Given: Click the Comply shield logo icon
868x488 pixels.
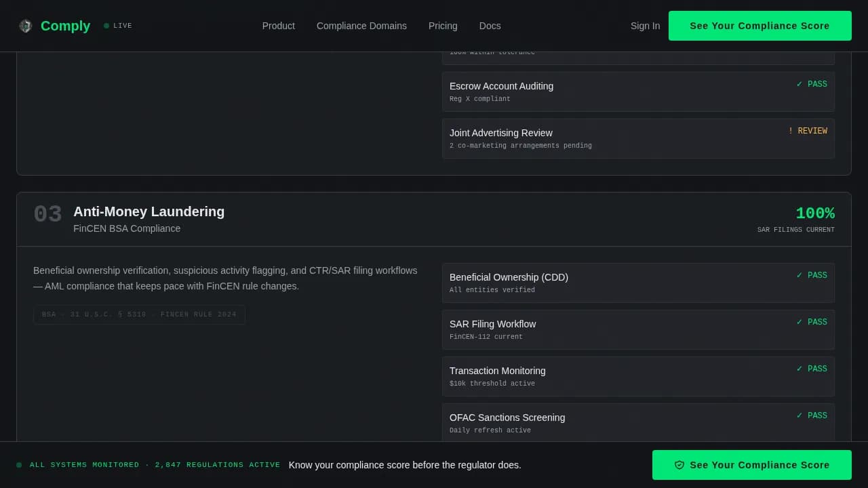Looking at the screenshot, I should (x=26, y=26).
